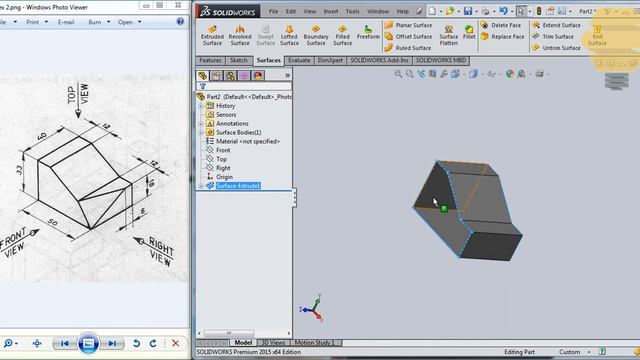The width and height of the screenshot is (640, 360).
Task: Go to next image in Photo Viewer
Action: pos(112,344)
